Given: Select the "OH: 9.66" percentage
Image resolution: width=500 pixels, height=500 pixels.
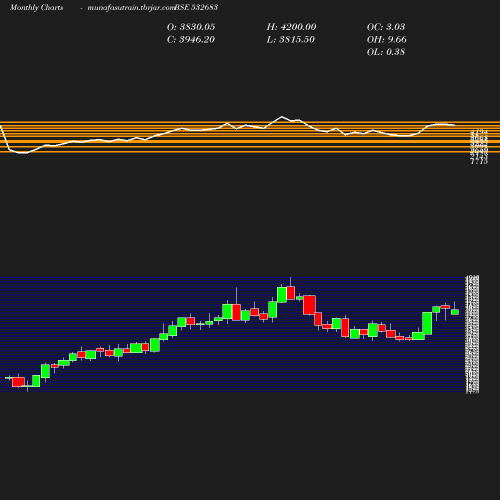Looking at the screenshot, I should tap(387, 39).
